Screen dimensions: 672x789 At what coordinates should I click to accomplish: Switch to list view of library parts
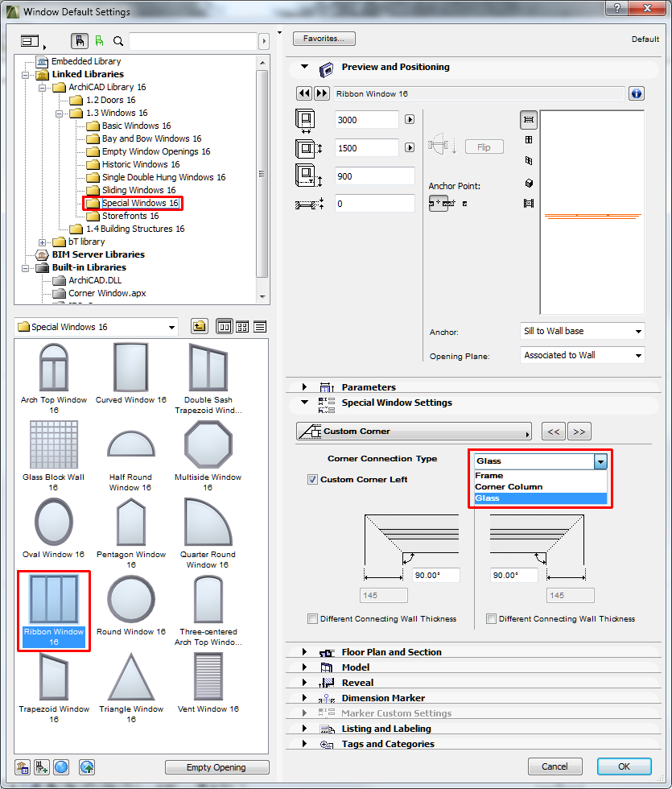259,327
